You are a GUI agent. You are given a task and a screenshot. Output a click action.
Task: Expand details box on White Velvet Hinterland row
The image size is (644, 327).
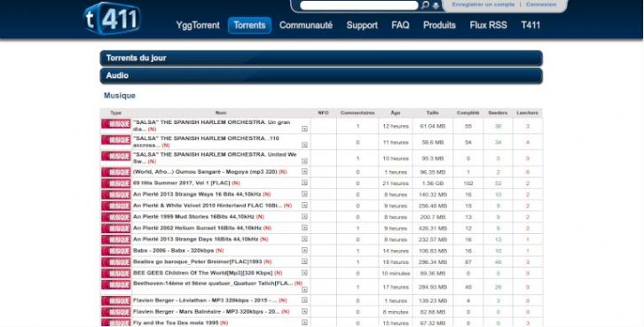pyautogui.click(x=304, y=205)
